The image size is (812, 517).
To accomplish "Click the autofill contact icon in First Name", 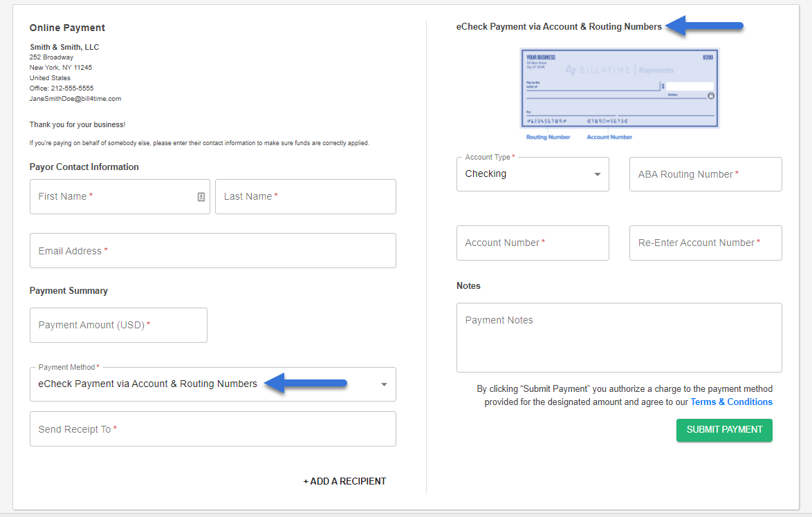I will 201,197.
